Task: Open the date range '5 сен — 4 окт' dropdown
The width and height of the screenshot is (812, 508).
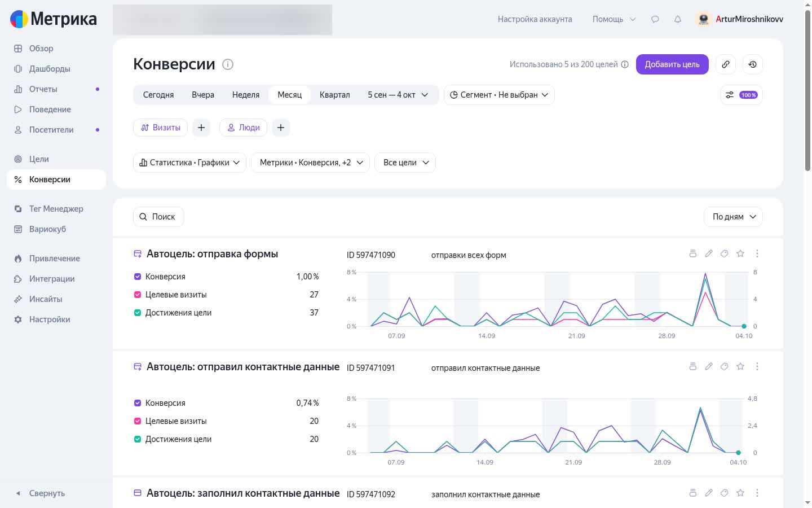Action: [398, 95]
